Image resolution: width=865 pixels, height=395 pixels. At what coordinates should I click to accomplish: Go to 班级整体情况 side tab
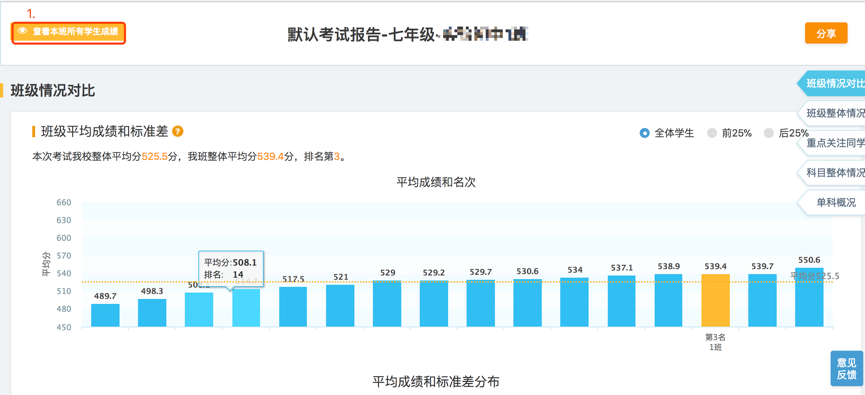tap(831, 114)
